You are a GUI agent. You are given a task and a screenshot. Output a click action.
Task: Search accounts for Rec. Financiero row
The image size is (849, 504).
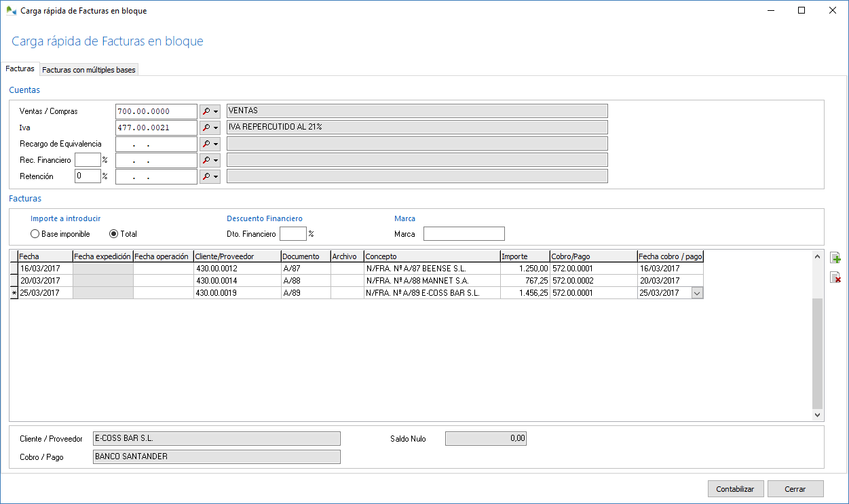point(206,160)
